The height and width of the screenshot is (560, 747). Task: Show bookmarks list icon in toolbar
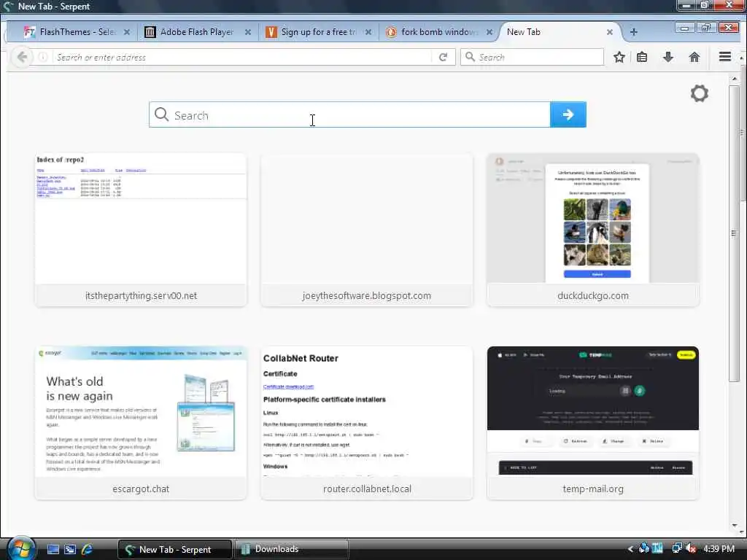642,57
